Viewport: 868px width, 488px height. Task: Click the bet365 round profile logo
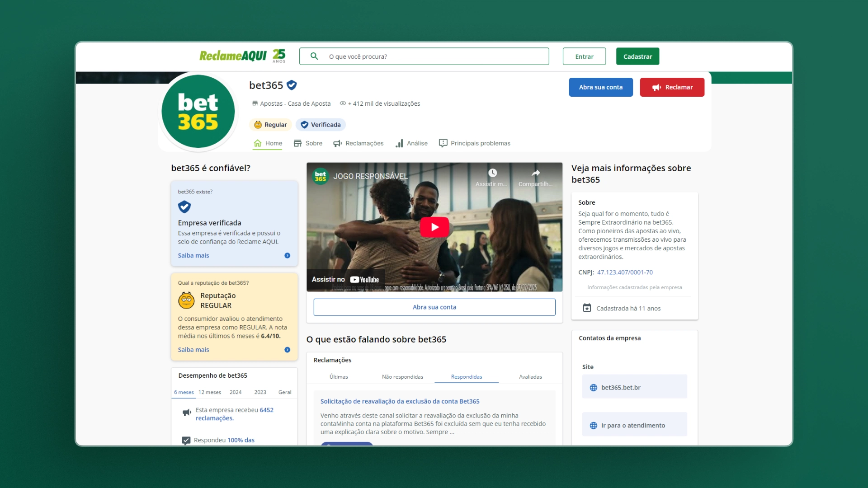[x=198, y=111]
